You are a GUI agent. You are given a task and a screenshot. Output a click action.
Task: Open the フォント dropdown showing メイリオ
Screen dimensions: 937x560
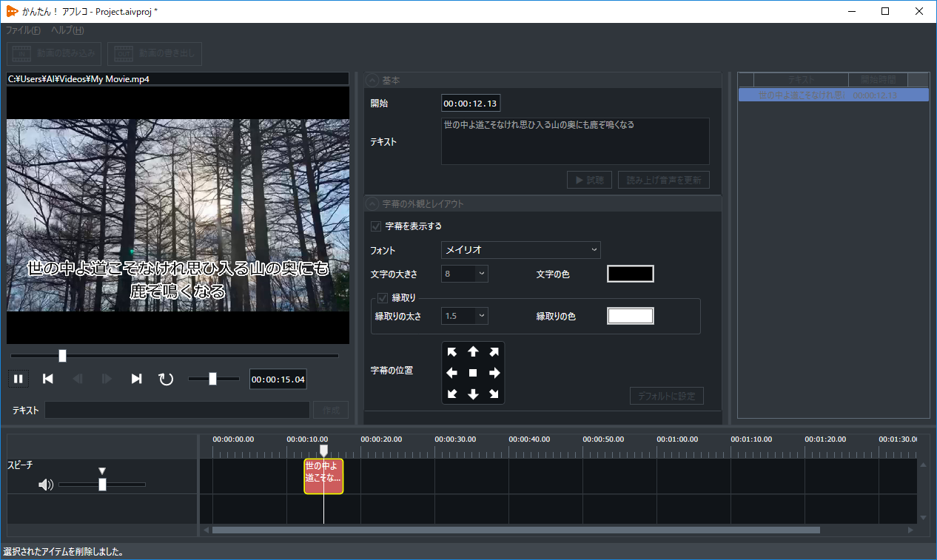click(x=521, y=250)
